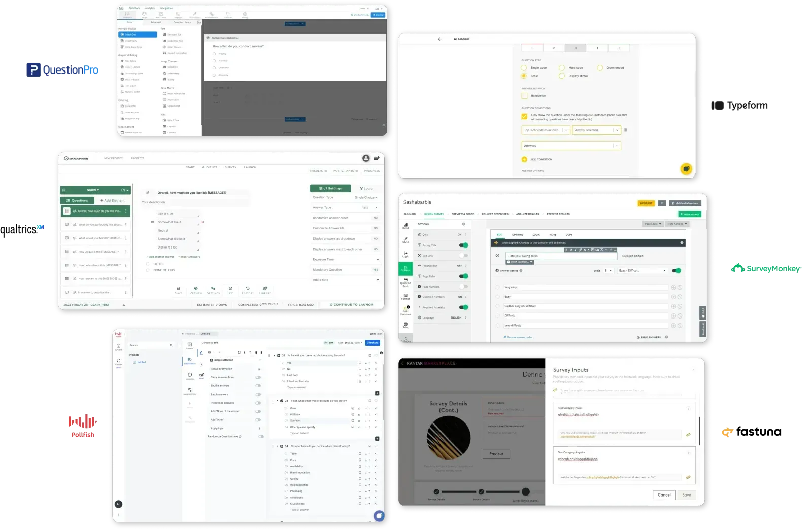812x530 pixels.
Task: Open Question Bank in SurveyMonkey sidebar
Action: [405, 282]
